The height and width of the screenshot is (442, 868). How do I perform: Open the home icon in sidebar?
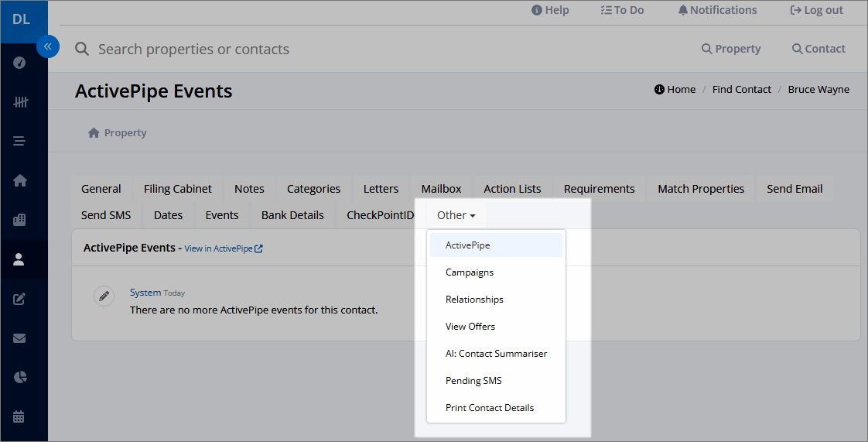tap(20, 180)
